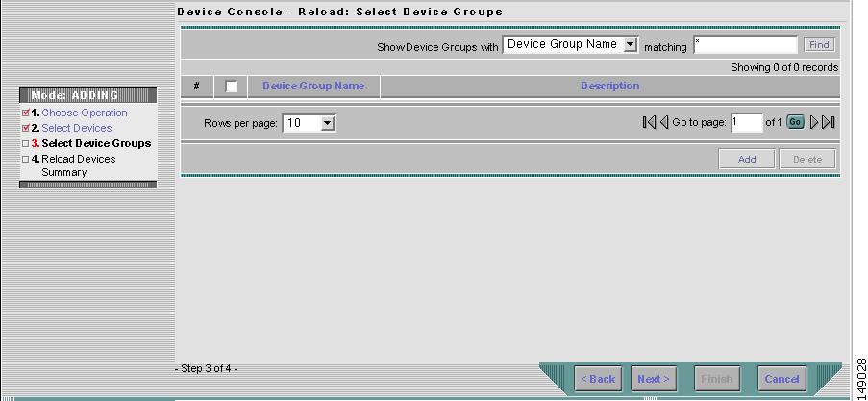Click the Add button

(747, 159)
